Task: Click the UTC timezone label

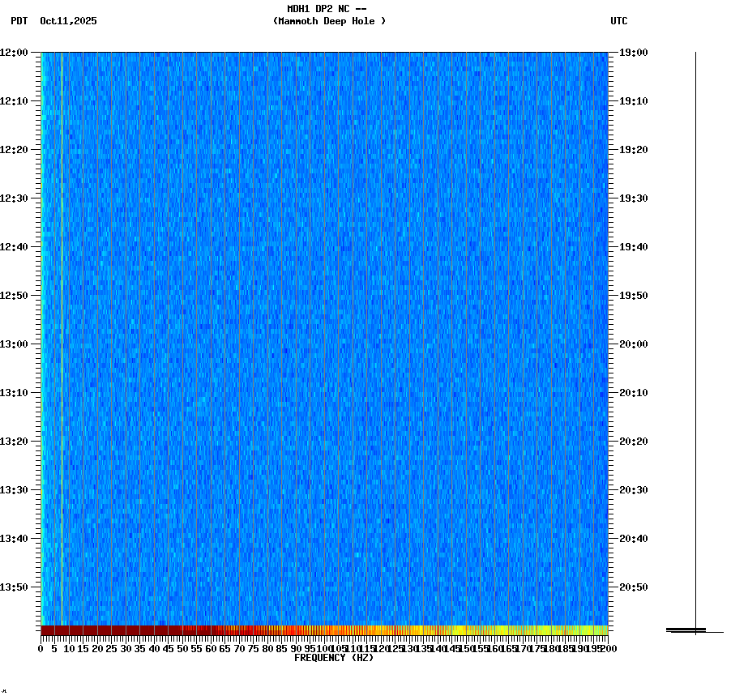Action: click(x=620, y=22)
